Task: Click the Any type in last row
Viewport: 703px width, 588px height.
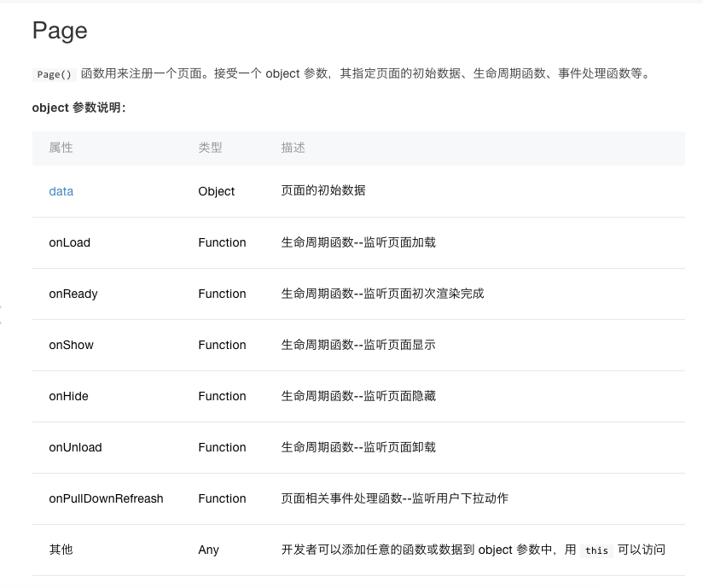Action: pos(208,550)
